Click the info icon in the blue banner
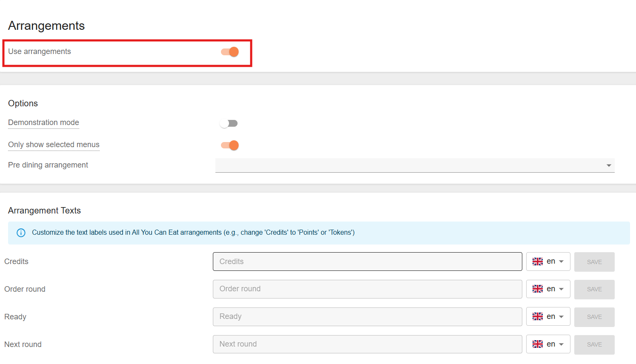This screenshot has width=636, height=364. click(x=21, y=233)
